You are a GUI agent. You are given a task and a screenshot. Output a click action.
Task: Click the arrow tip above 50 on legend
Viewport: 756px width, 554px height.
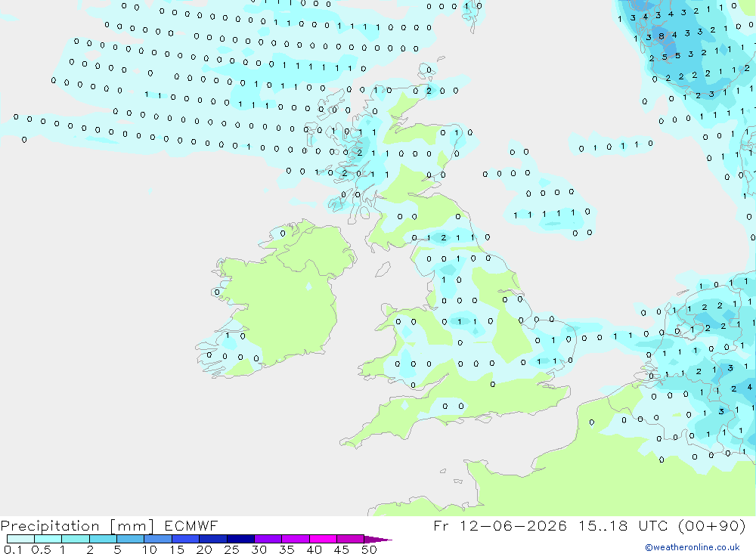click(378, 540)
